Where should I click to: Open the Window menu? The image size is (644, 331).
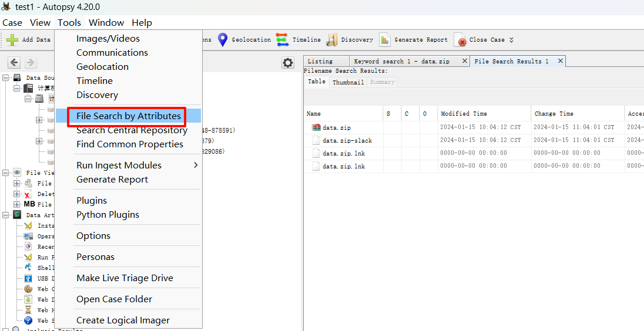pyautogui.click(x=106, y=22)
